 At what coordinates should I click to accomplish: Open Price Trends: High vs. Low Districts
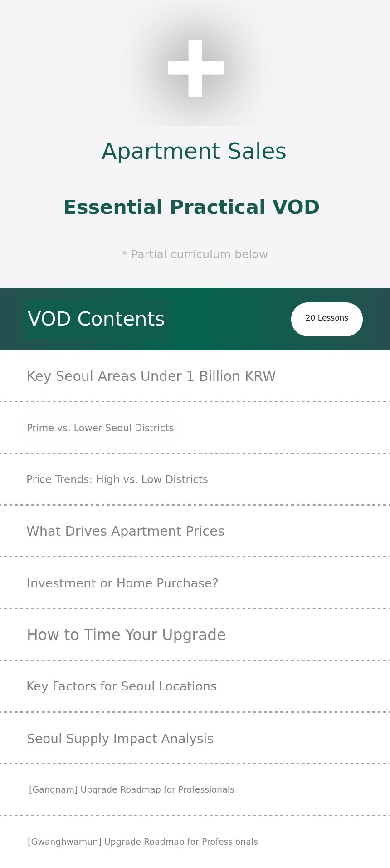(117, 480)
